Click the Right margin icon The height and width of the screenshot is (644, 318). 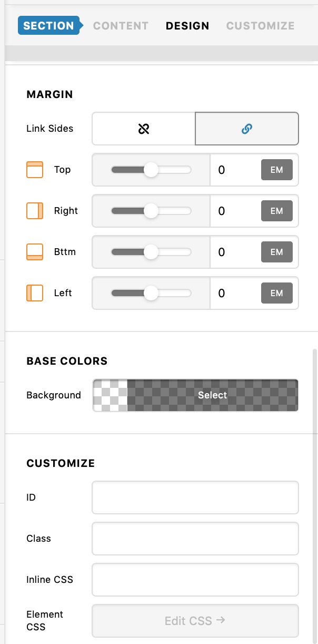tap(35, 211)
